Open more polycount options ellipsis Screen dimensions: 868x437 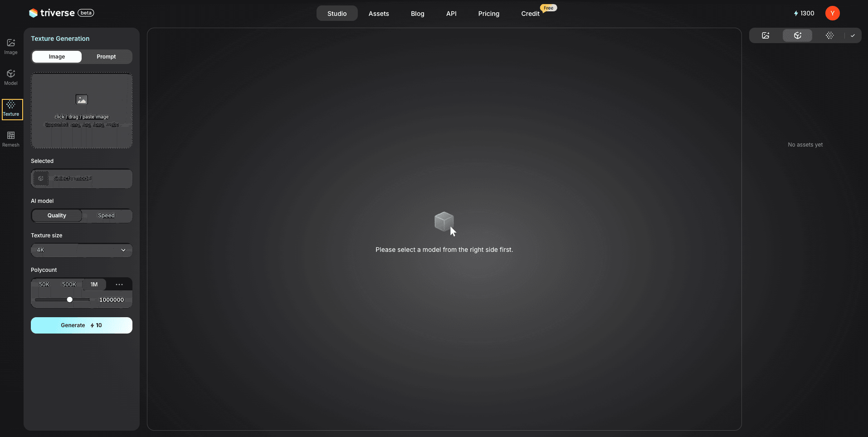[119, 285]
